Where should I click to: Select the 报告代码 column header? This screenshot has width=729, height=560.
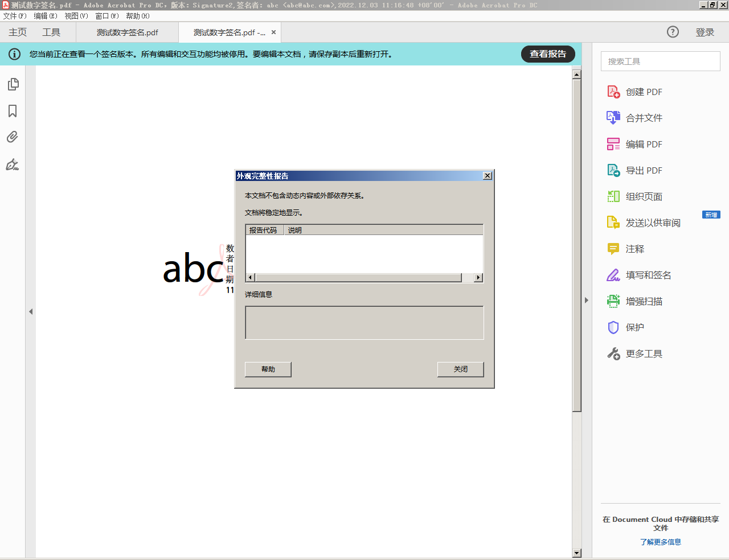pos(264,230)
